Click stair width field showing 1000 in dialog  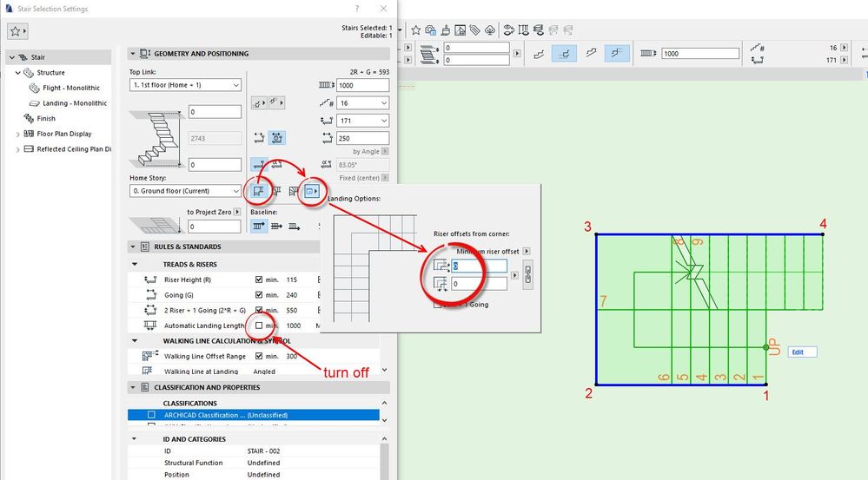362,85
